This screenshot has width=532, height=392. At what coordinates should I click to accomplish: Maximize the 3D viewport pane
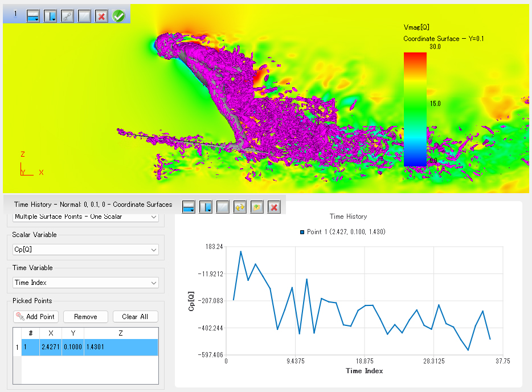pyautogui.click(x=84, y=16)
